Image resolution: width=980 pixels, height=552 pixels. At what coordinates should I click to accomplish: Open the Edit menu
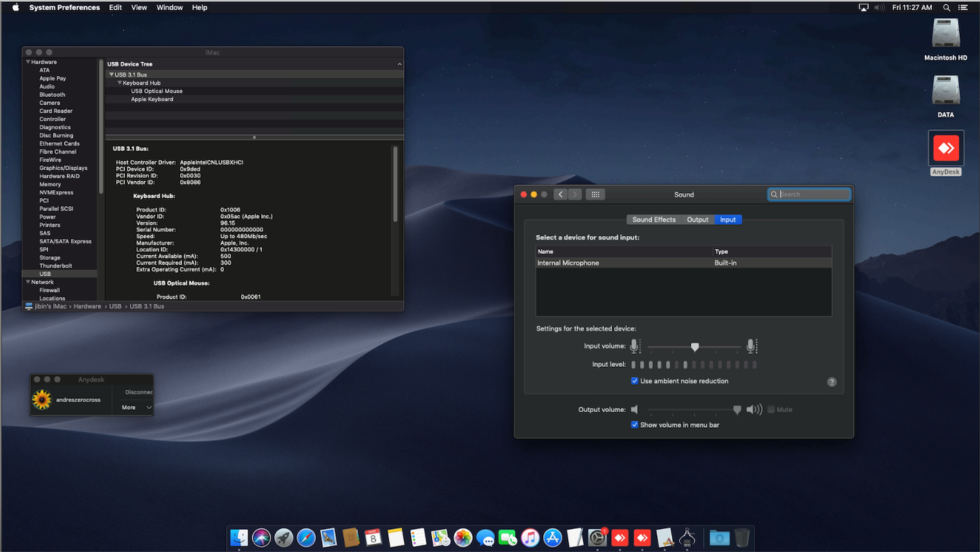click(116, 7)
